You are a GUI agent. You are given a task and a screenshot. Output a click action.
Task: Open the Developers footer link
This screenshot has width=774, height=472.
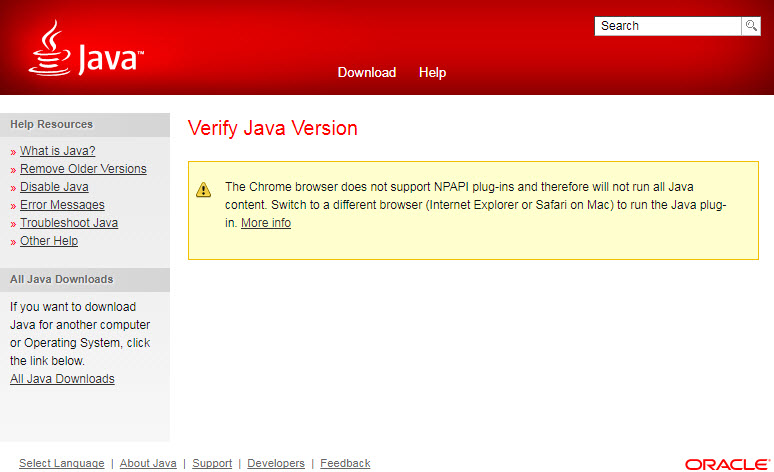coord(276,463)
